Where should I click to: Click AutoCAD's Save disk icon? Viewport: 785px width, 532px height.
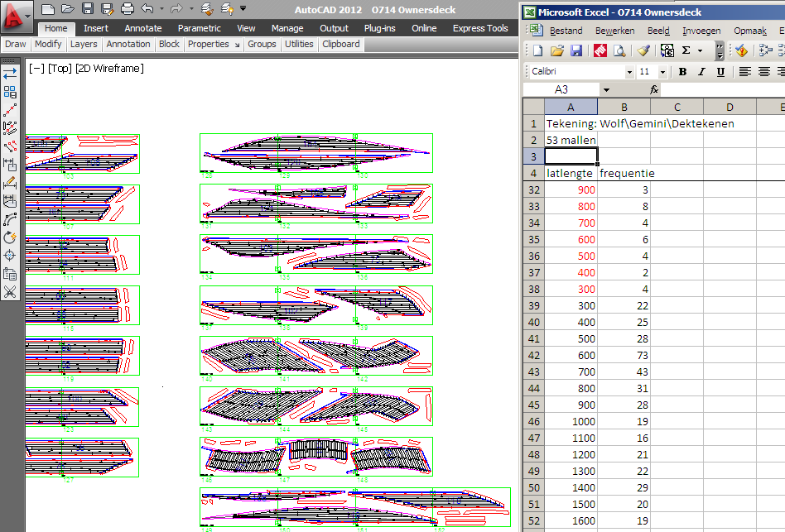pos(88,9)
